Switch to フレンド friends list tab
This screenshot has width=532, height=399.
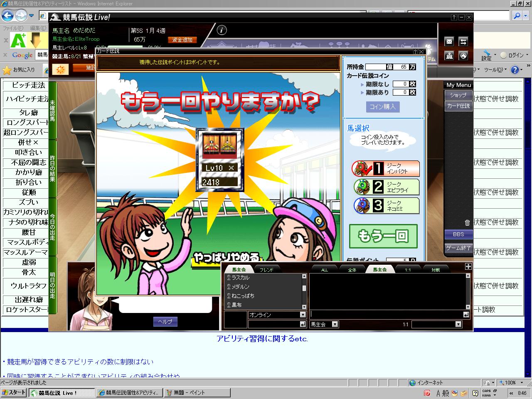(266, 270)
